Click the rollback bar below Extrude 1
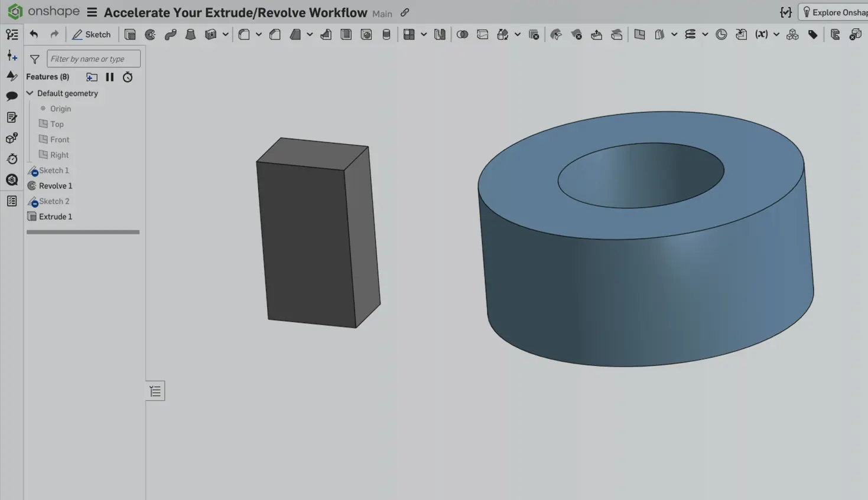The height and width of the screenshot is (500, 868). pos(83,232)
